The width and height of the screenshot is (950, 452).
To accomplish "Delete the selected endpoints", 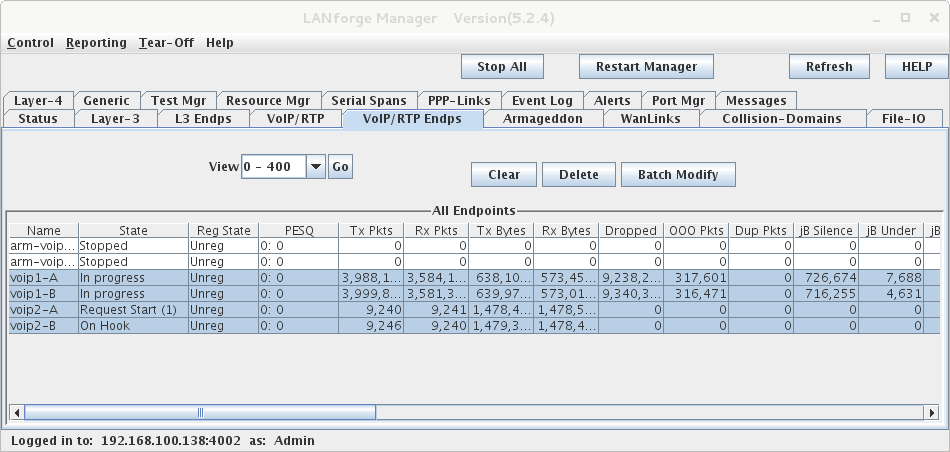I will 579,174.
